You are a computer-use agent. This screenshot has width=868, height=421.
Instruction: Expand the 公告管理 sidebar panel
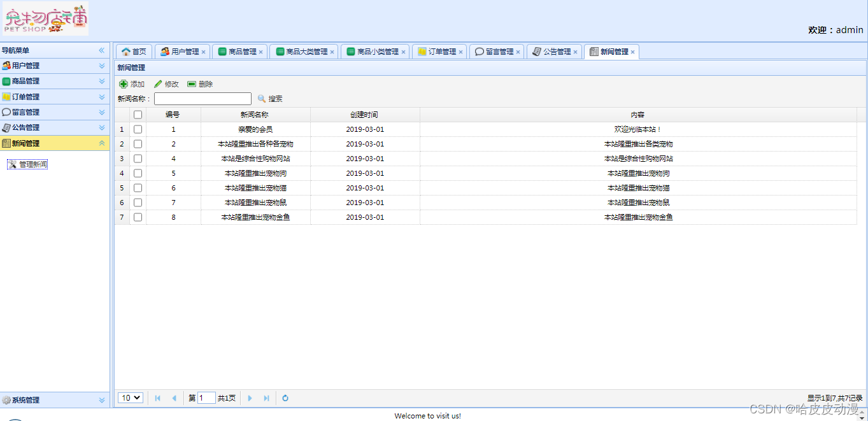tap(102, 127)
